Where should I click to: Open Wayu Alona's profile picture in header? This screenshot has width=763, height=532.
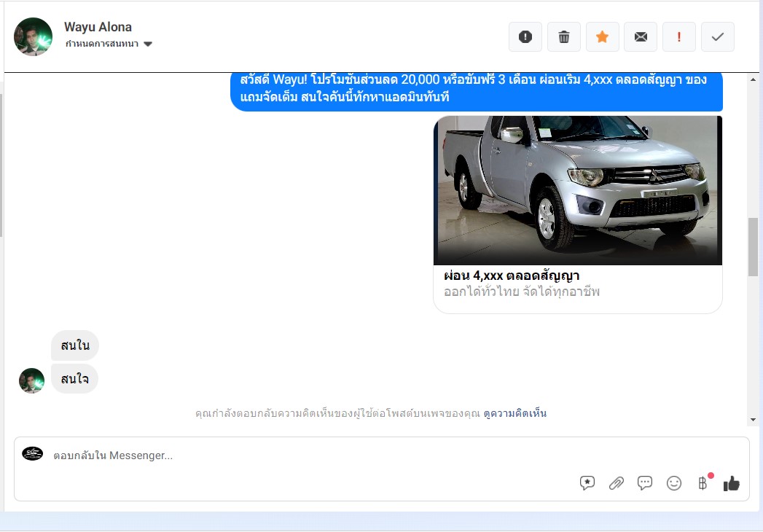33,36
